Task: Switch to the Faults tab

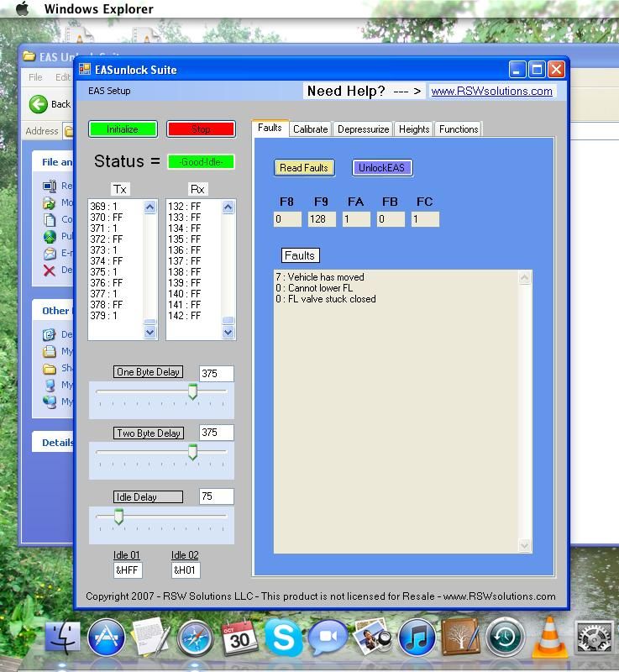Action: [270, 128]
